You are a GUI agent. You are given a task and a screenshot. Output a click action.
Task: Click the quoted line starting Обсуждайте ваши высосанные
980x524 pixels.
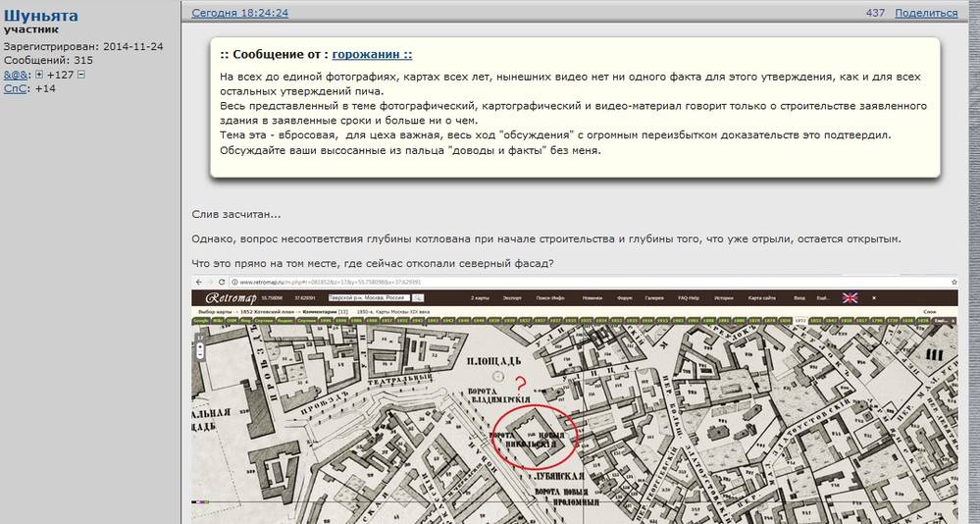click(x=410, y=150)
